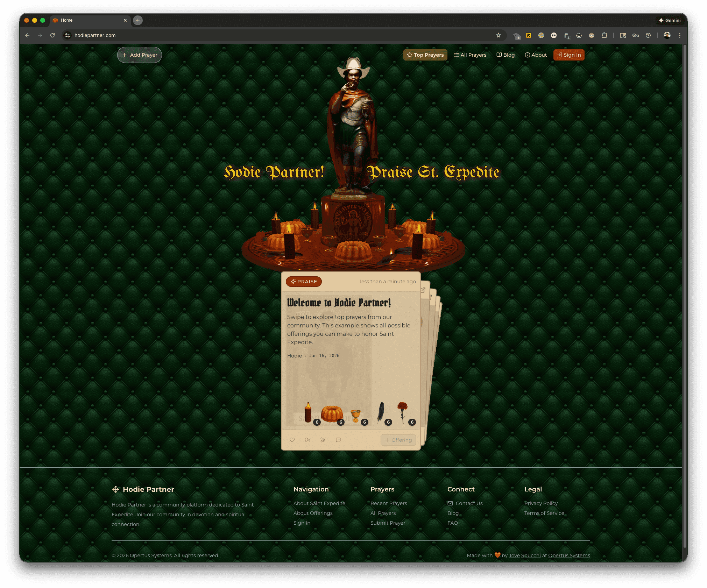Click the 'Jan 16, 2026' date text
The image size is (707, 588).
pos(324,356)
